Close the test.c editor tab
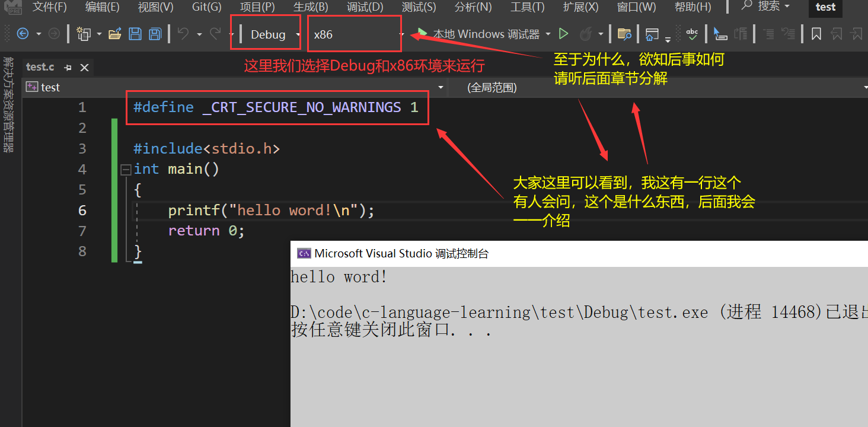The height and width of the screenshot is (427, 868). [x=84, y=68]
